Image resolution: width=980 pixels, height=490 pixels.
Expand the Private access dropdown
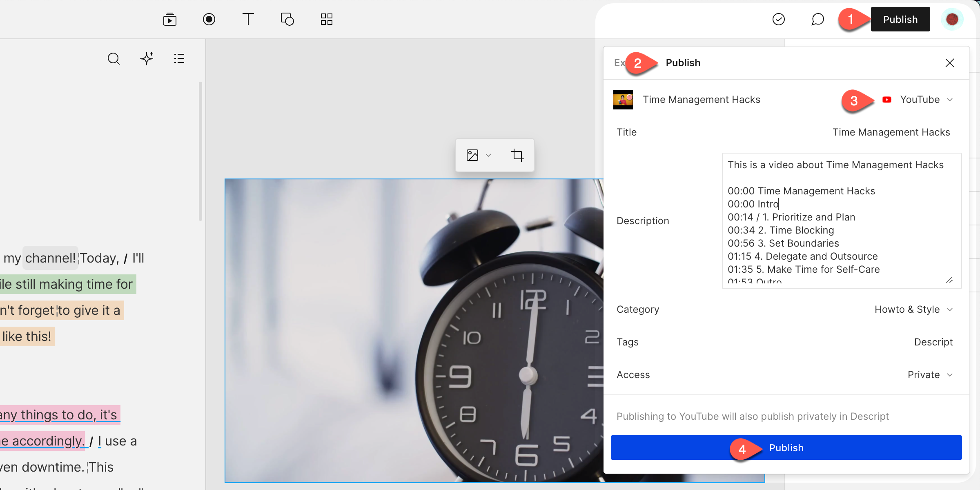coord(930,375)
